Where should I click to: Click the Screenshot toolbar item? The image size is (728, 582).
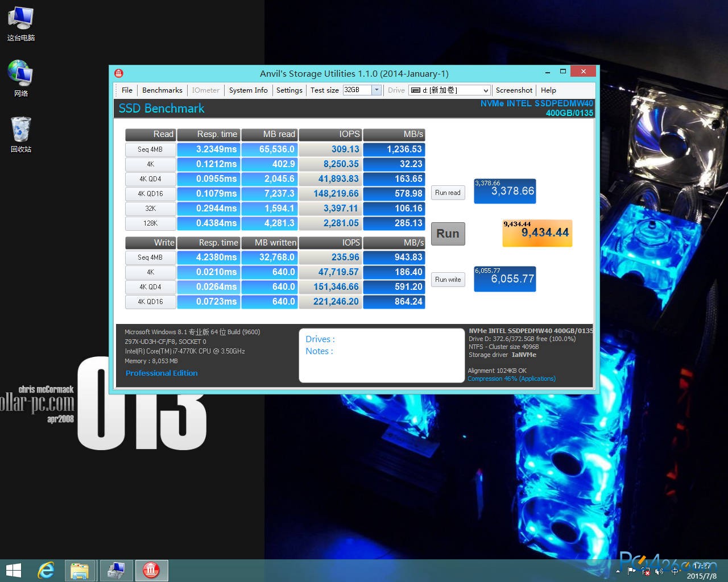tap(514, 90)
